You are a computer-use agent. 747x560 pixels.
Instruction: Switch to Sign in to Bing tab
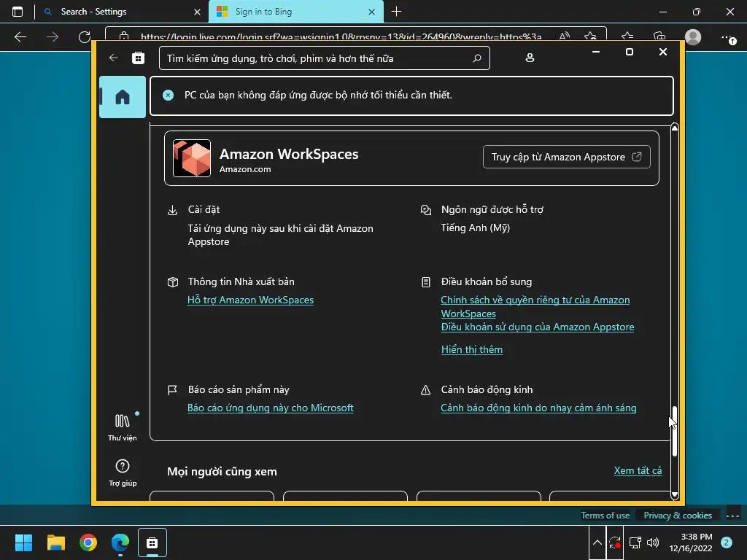click(x=295, y=12)
